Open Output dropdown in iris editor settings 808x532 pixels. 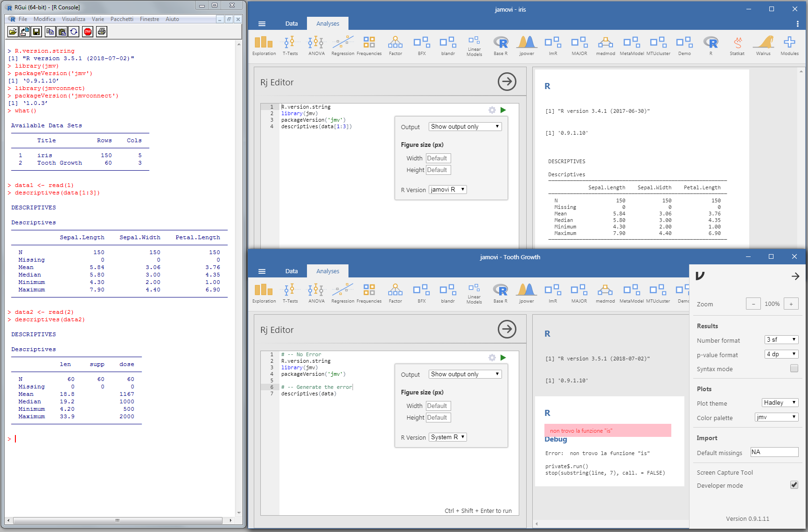[465, 126]
